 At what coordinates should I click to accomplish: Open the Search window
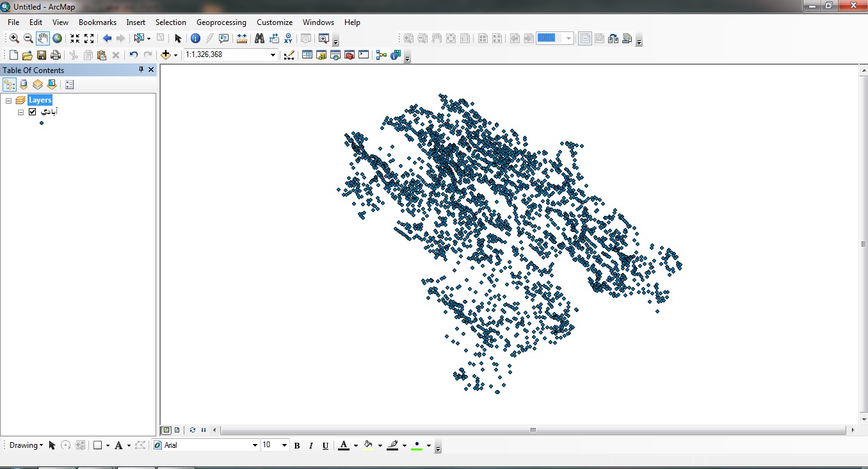(x=335, y=55)
